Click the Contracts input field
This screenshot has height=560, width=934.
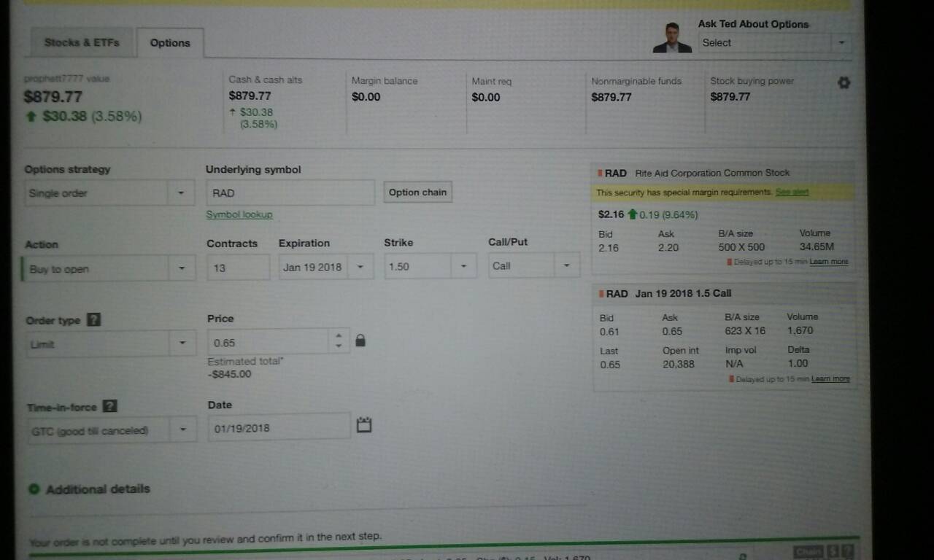238,268
